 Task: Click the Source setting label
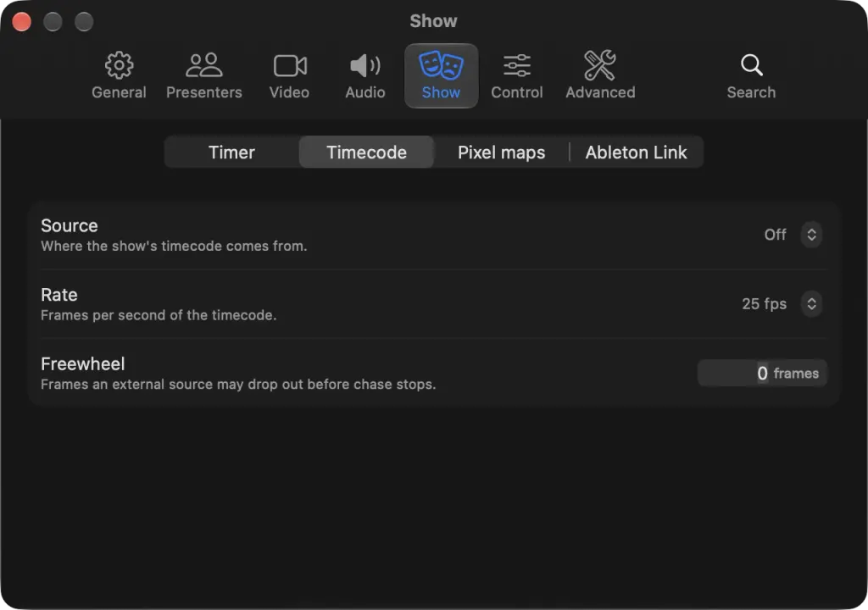coord(70,226)
